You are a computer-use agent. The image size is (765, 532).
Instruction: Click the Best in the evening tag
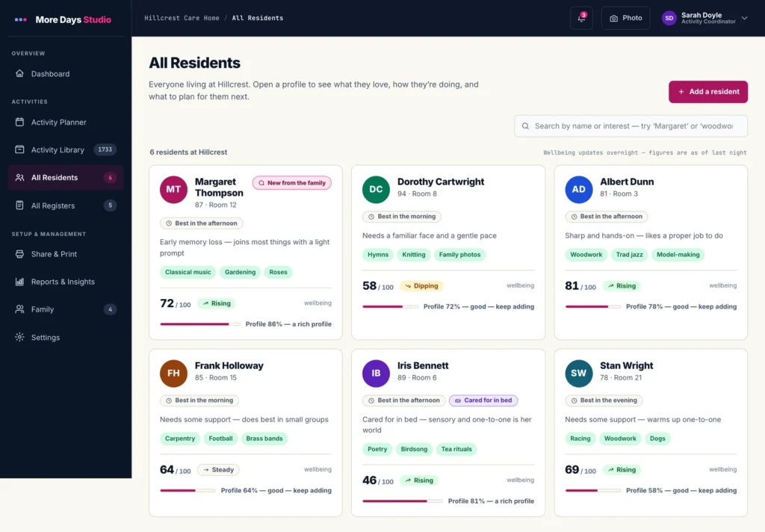click(x=604, y=400)
